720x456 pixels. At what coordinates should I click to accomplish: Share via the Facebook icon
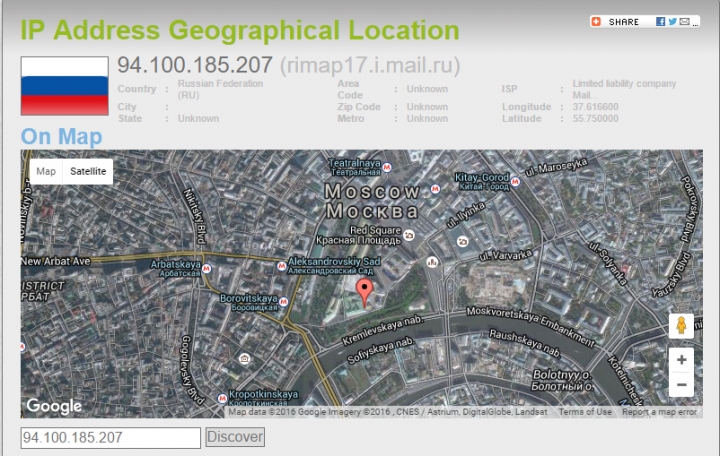[x=660, y=22]
